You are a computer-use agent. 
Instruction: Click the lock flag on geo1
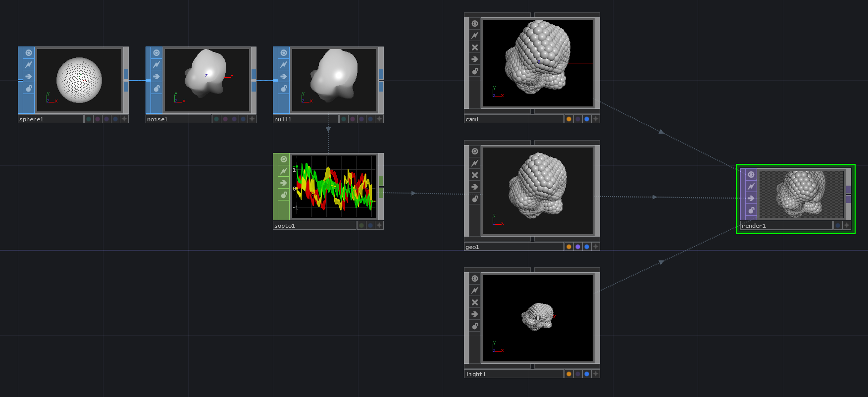pos(475,199)
